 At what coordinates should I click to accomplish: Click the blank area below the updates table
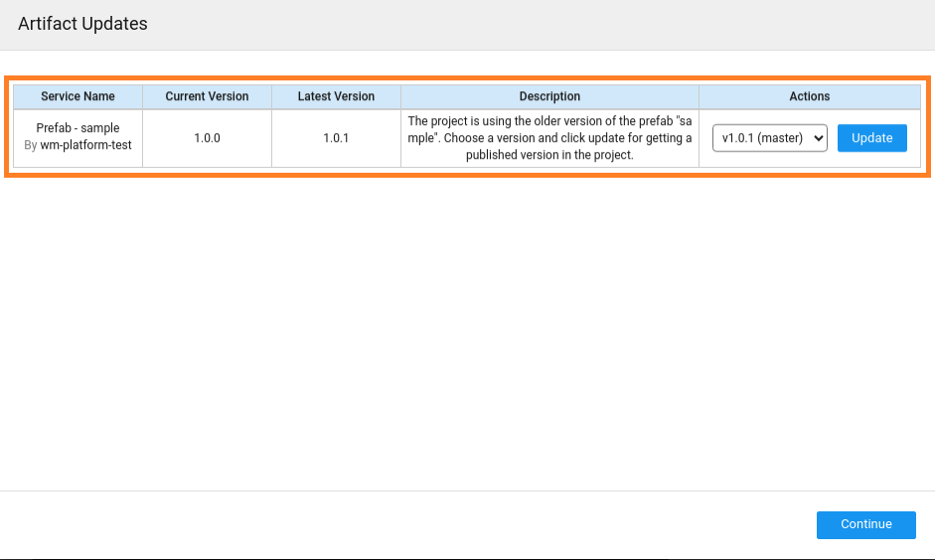467,328
